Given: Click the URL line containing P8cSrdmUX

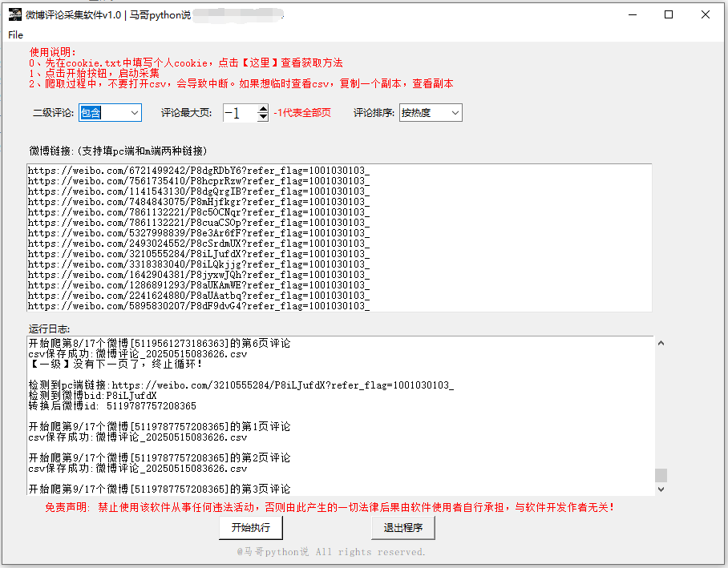Looking at the screenshot, I should [199, 244].
